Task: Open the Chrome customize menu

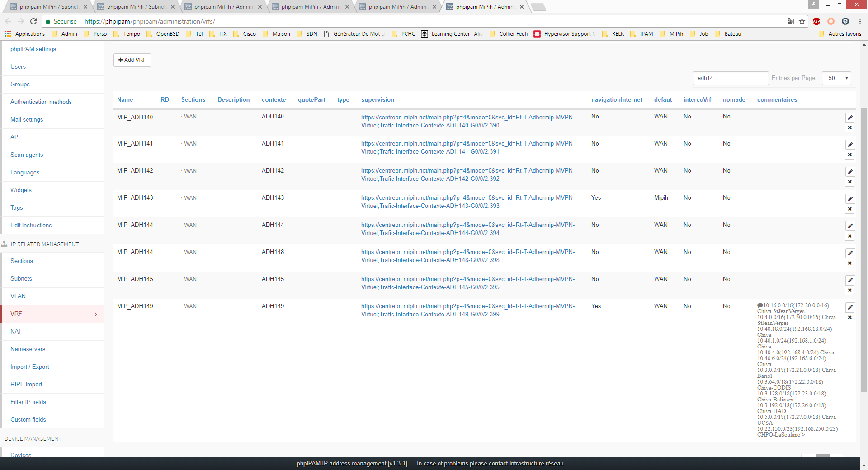Action: pos(860,21)
